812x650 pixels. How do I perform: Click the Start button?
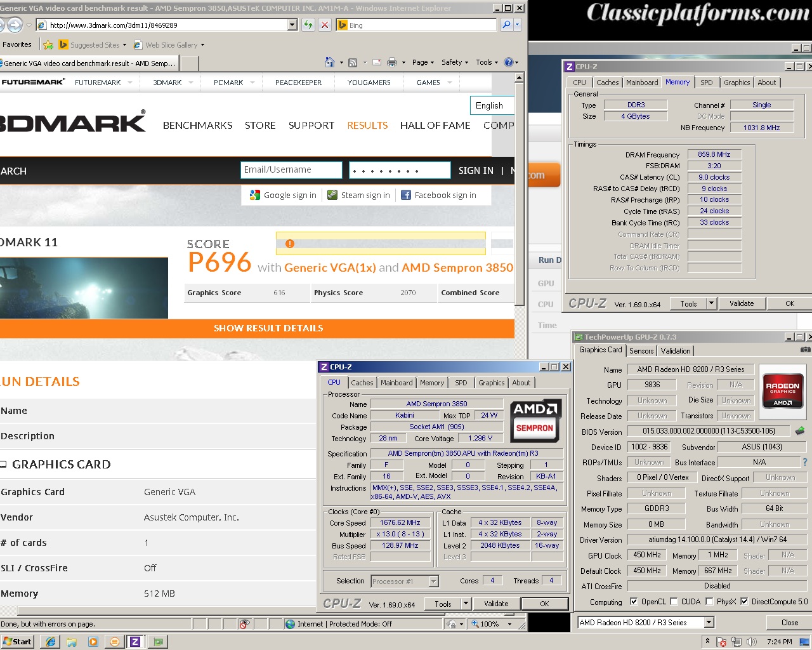coord(17,642)
